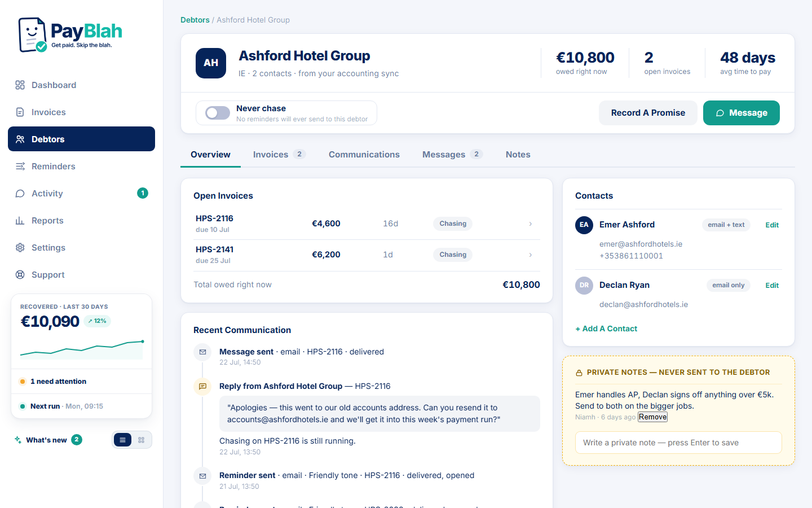Image resolution: width=812 pixels, height=508 pixels.
Task: Click the 12% growth badge
Action: tap(97, 321)
